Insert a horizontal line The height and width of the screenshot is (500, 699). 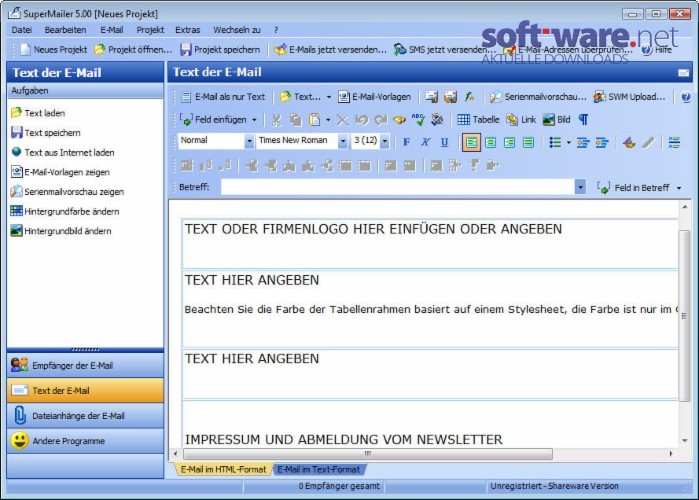point(674,143)
